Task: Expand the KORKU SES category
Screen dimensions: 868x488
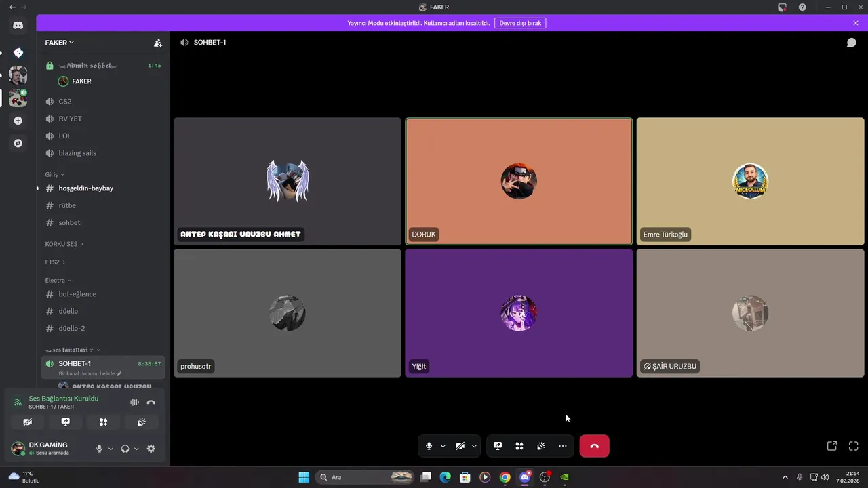Action: coord(64,243)
